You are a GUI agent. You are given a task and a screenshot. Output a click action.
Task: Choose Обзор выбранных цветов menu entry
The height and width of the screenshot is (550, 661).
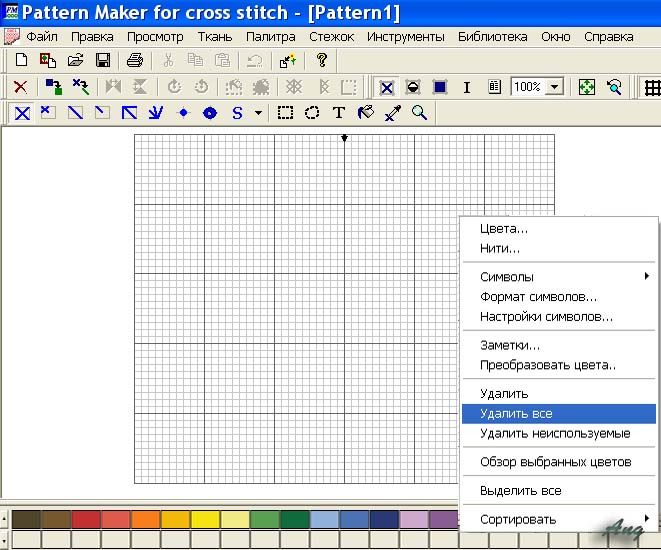point(559,462)
